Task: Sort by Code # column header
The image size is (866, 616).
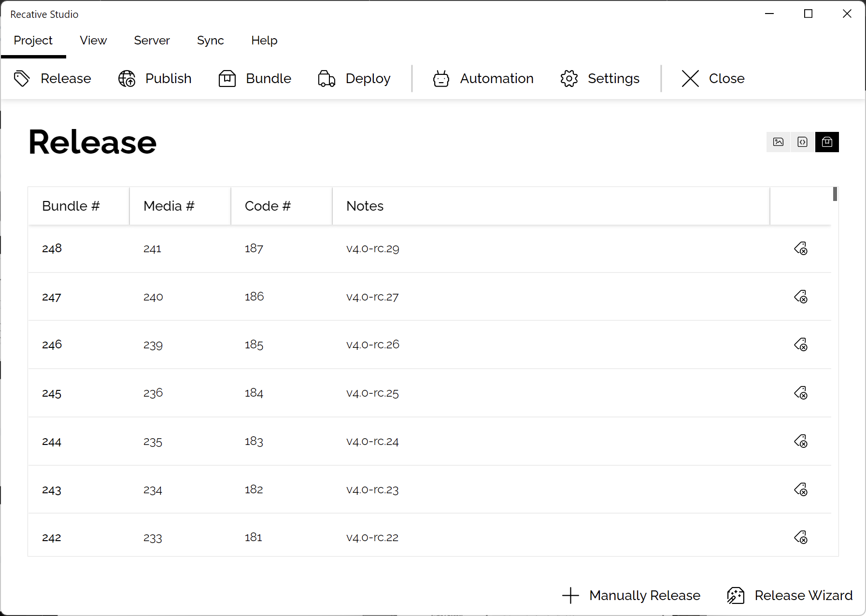Action: (282, 206)
